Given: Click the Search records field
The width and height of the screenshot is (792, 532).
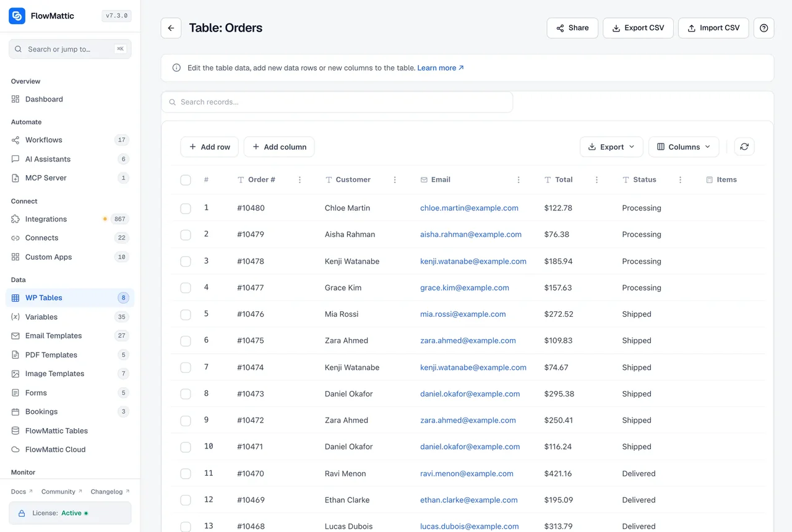Looking at the screenshot, I should tap(337, 102).
